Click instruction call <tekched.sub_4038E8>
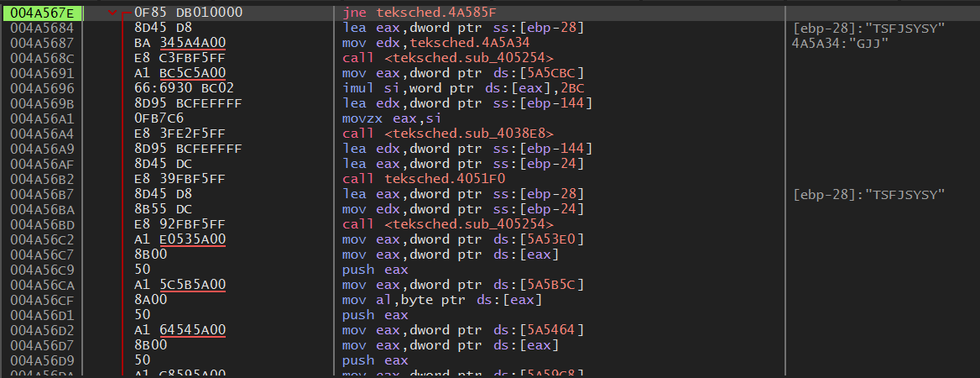Viewport: 980px width, 378px height. point(448,134)
